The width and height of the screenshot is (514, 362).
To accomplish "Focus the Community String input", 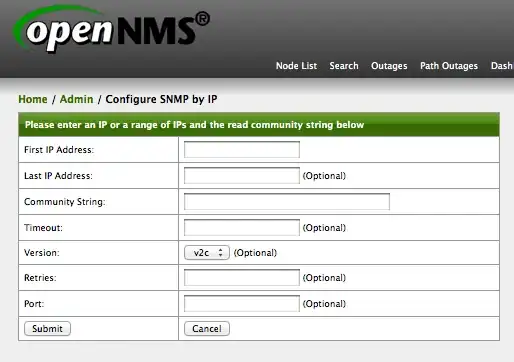I will click(287, 202).
